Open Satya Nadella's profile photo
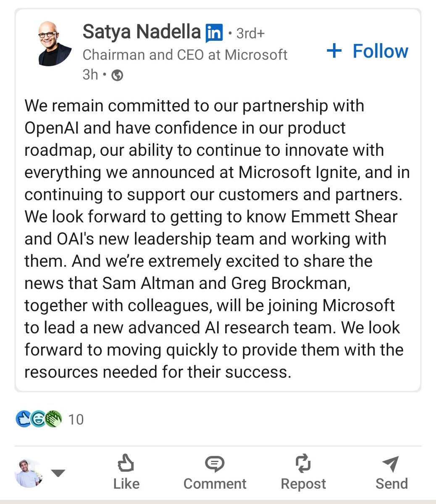 (x=55, y=44)
